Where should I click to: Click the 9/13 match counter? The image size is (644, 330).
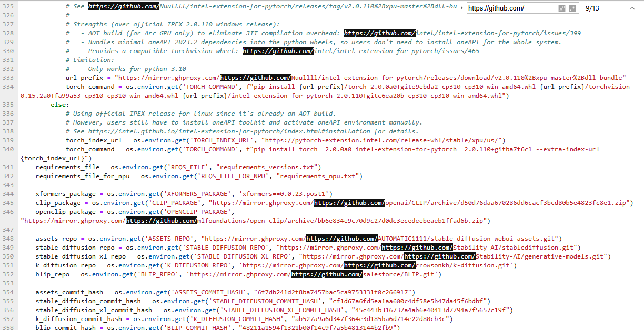pyautogui.click(x=592, y=8)
